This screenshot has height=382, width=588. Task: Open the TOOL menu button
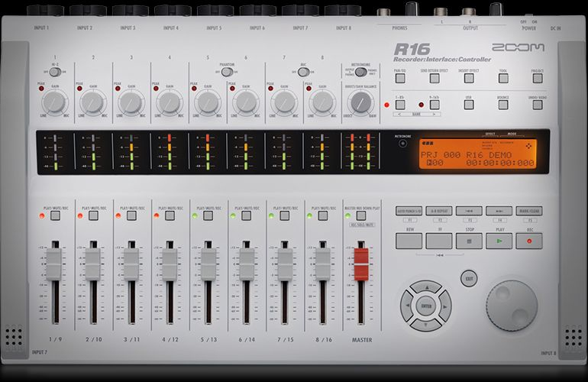pyautogui.click(x=502, y=77)
